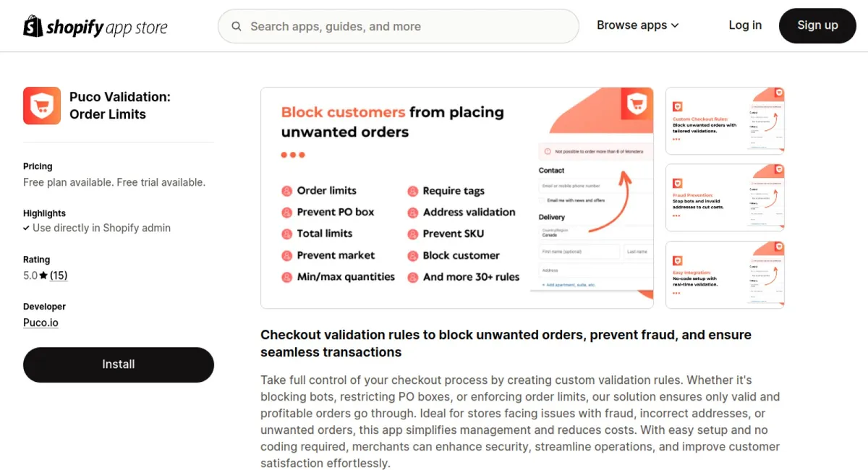
Task: Click the Order limits cart icon
Action: click(286, 191)
